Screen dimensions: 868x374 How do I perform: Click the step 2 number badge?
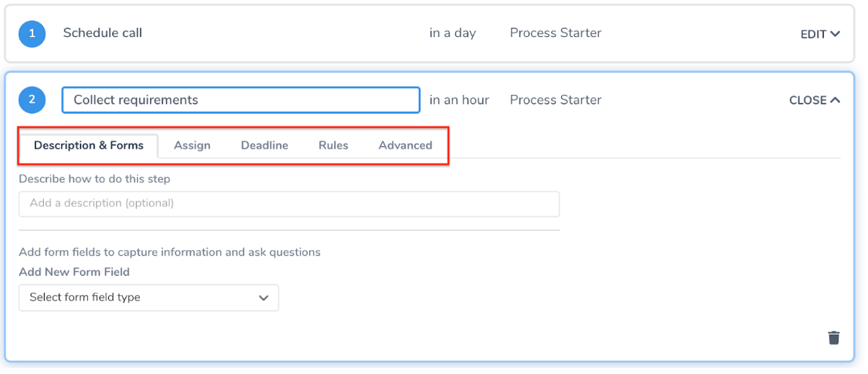32,100
